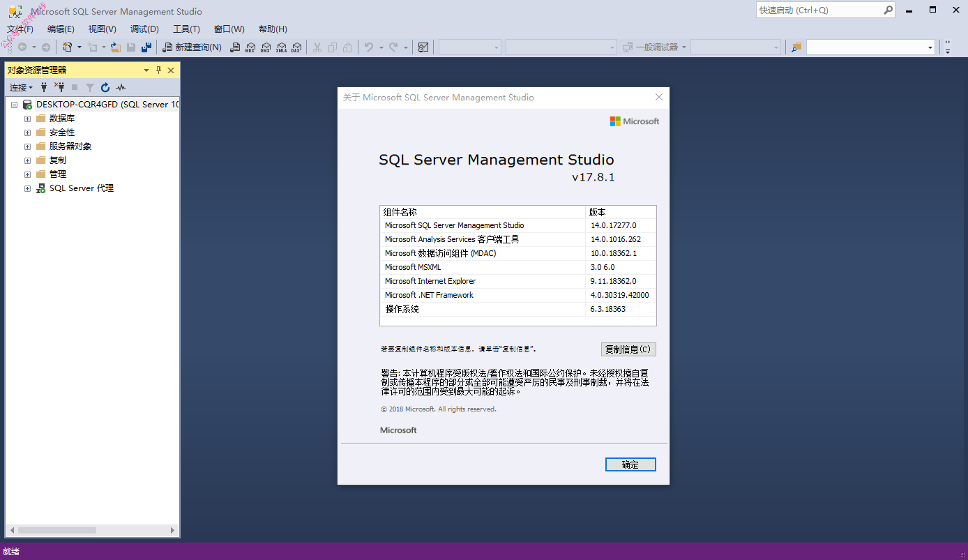Click the 新建查询(N) button

tap(192, 47)
